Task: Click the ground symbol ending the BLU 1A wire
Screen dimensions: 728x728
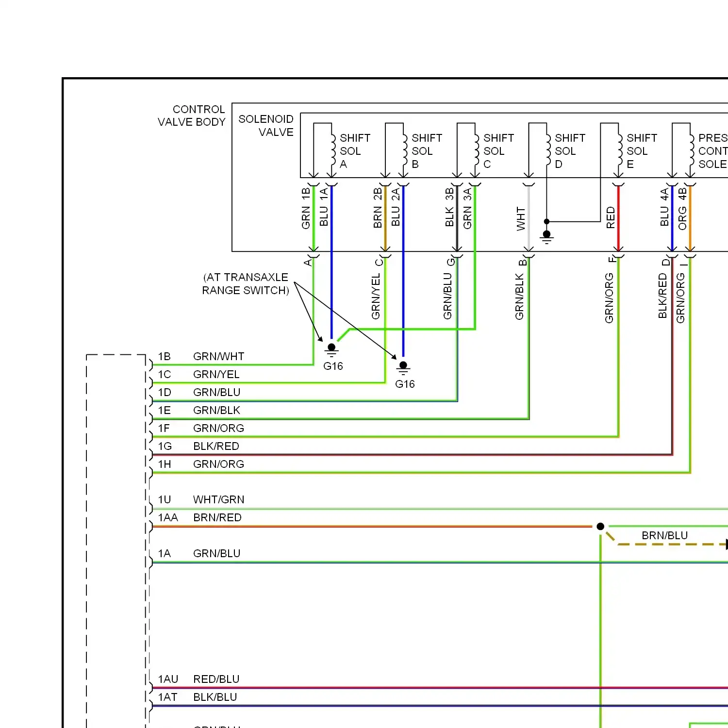Action: (332, 350)
